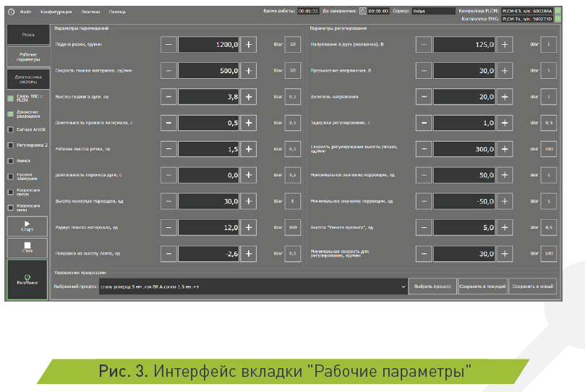Open the Плагины menu
Image resolution: width=585 pixels, height=392 pixels.
(90, 12)
